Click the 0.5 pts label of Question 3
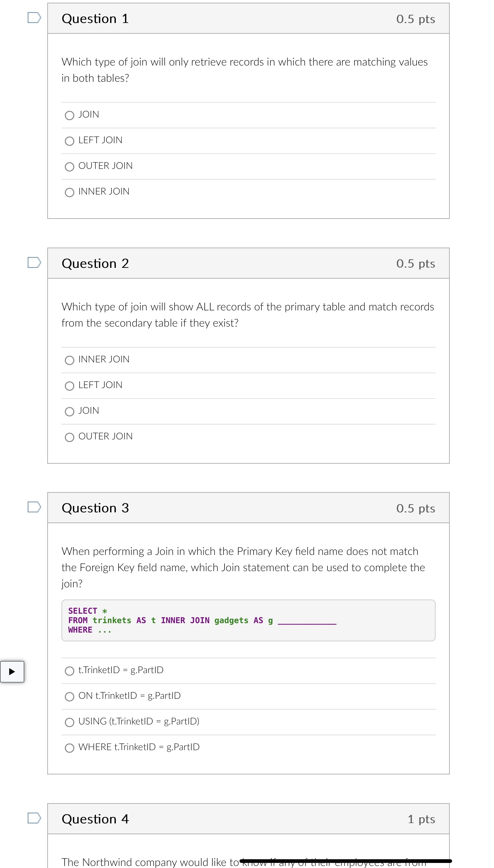Image resolution: width=494 pixels, height=868 pixels. (x=416, y=508)
